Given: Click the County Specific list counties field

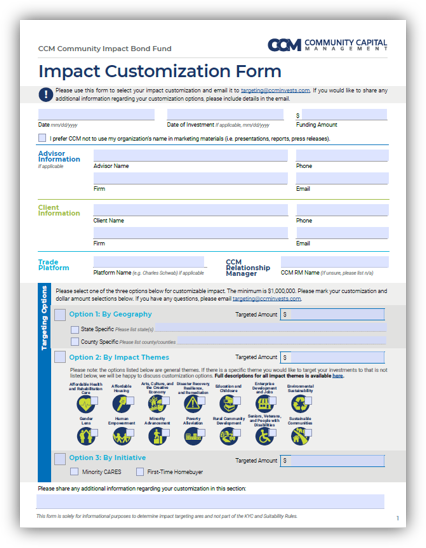Looking at the screenshot, I should (282, 340).
